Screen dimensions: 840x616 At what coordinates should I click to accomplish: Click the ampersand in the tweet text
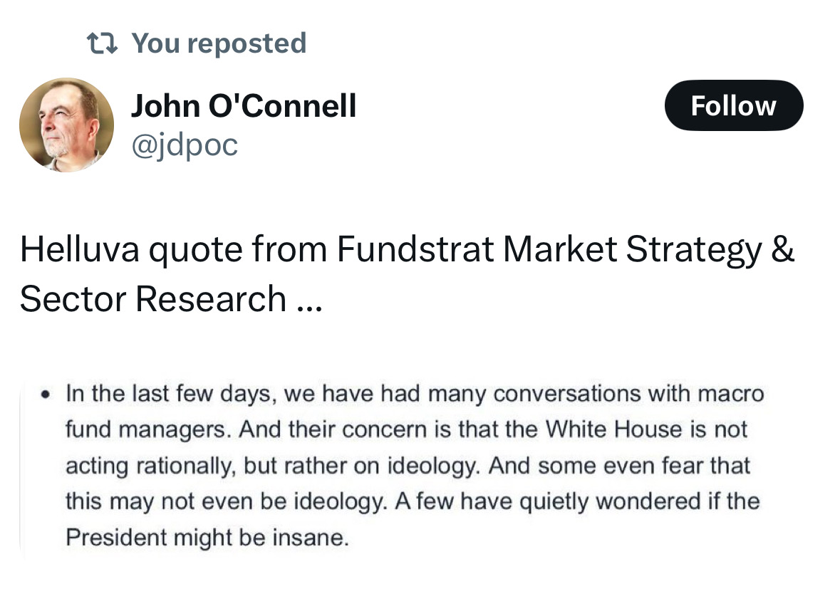782,249
